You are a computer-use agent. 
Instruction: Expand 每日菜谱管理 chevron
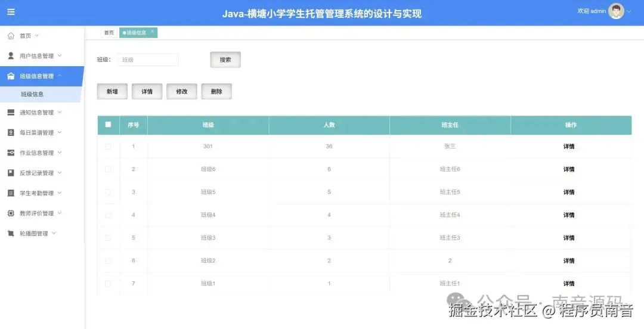pos(60,132)
